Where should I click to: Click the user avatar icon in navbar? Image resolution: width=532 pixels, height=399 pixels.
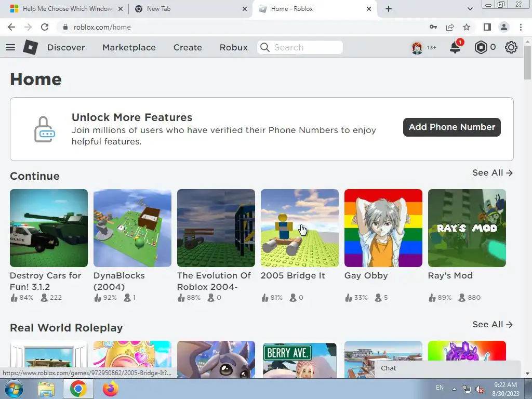[x=417, y=47]
